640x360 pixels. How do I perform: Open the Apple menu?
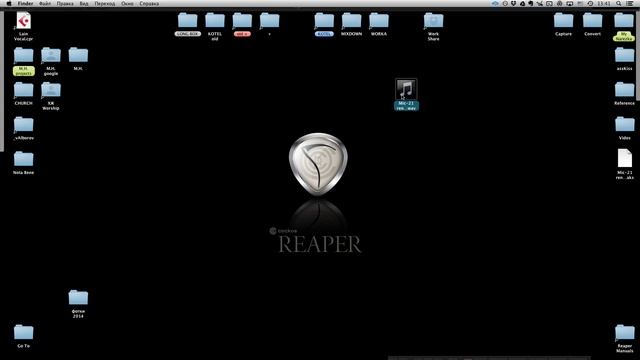point(8,4)
